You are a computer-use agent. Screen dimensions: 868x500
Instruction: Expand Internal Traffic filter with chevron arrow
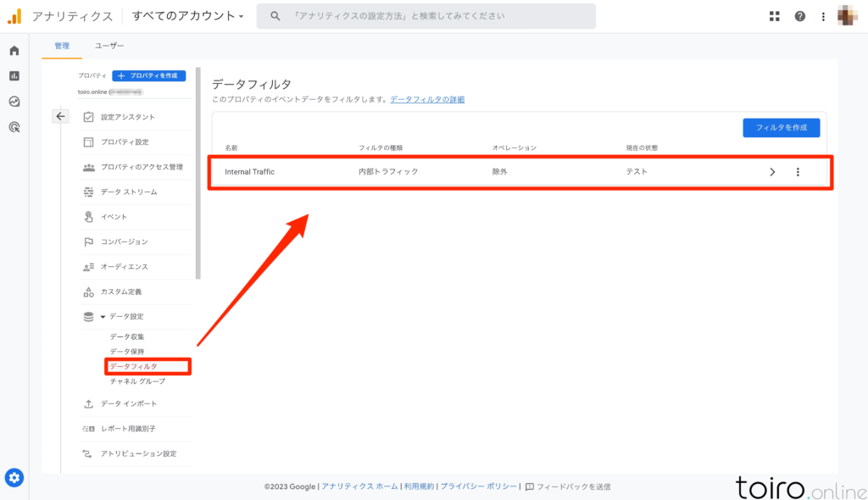[772, 172]
